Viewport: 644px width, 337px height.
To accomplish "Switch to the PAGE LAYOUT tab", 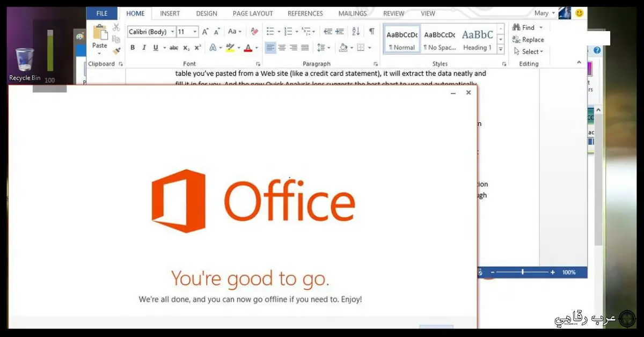I will (252, 13).
